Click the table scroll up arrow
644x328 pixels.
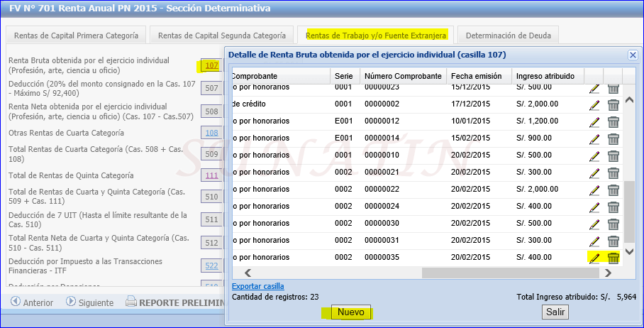[x=629, y=100]
